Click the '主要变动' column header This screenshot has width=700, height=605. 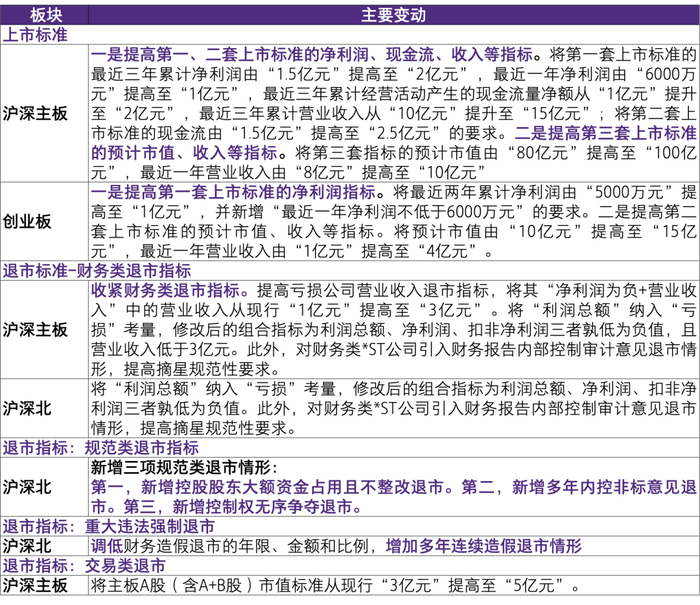click(393, 15)
